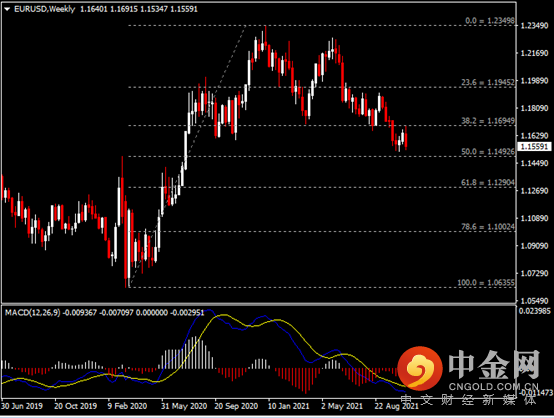The height and width of the screenshot is (418, 554).
Task: Click the MACD(12,26,9) indicator label
Action: [33, 313]
